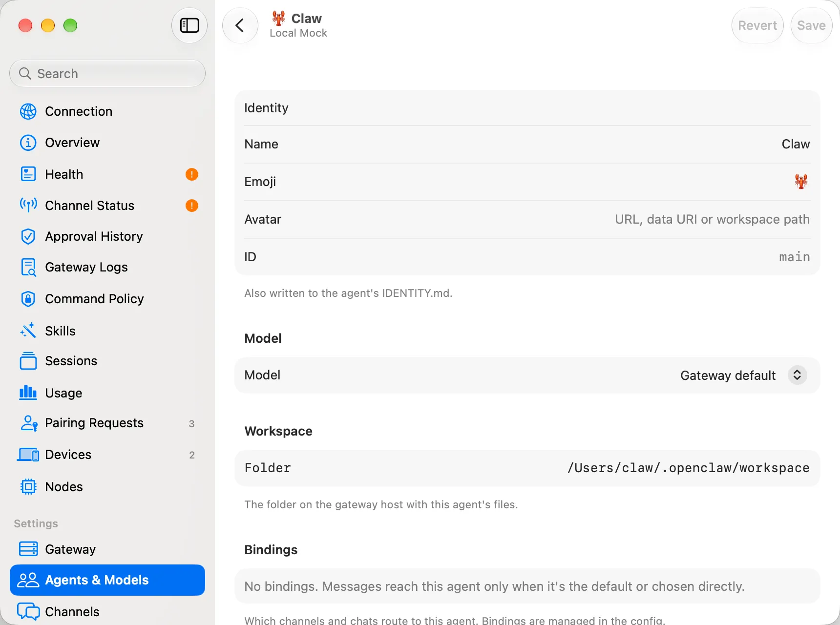The image size is (840, 625).
Task: Open Gateway Logs
Action: [107, 268]
